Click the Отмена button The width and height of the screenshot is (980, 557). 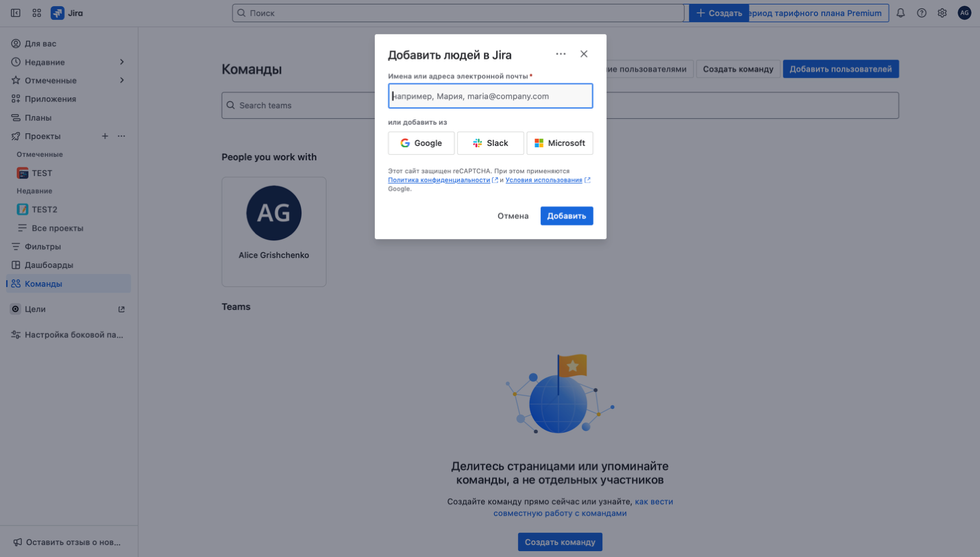[513, 216]
